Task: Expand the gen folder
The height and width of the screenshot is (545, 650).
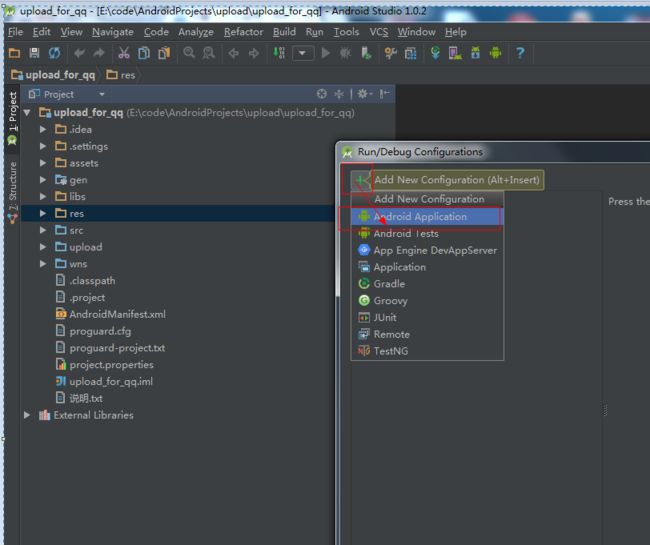Action: (43, 180)
